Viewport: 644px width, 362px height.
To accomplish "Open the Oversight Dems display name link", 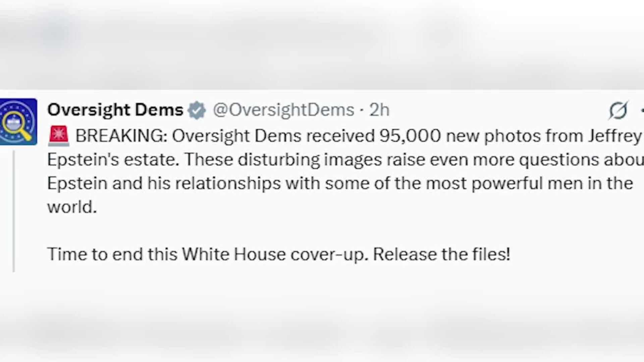I will click(115, 110).
